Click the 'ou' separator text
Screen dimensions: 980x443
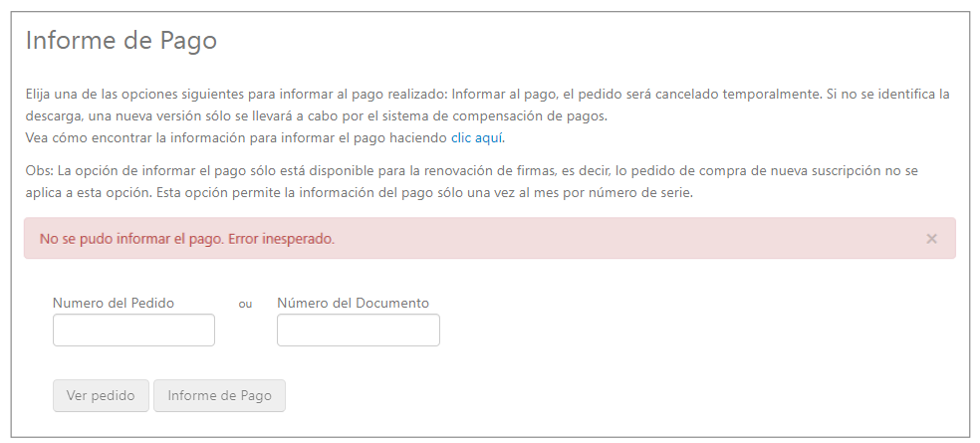coord(245,305)
